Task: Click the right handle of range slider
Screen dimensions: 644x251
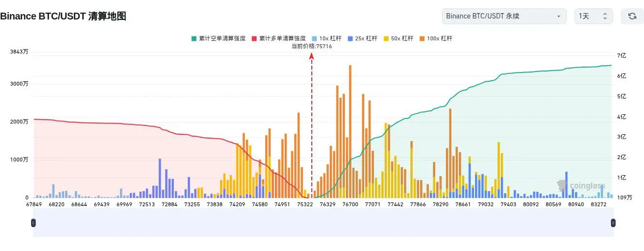Action: click(613, 223)
